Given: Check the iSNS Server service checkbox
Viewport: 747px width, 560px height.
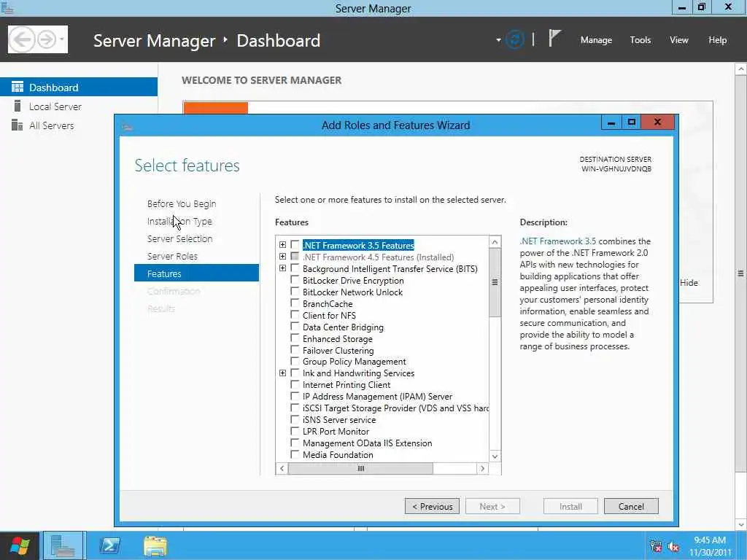Looking at the screenshot, I should tap(295, 419).
